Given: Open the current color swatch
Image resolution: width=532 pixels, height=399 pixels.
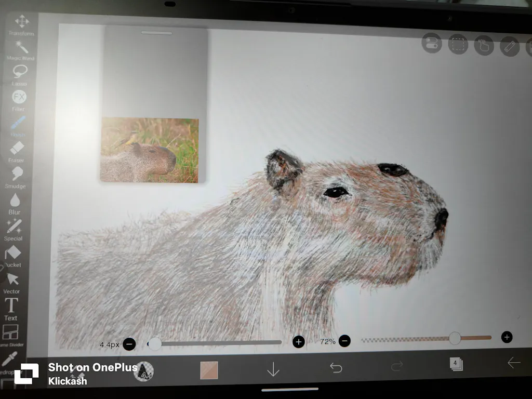Looking at the screenshot, I should coord(209,370).
